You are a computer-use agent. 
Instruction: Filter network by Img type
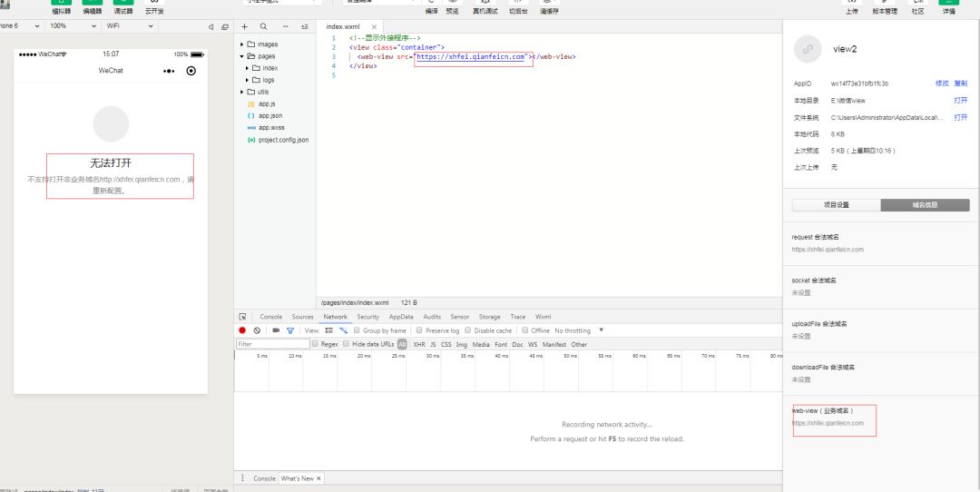(461, 344)
